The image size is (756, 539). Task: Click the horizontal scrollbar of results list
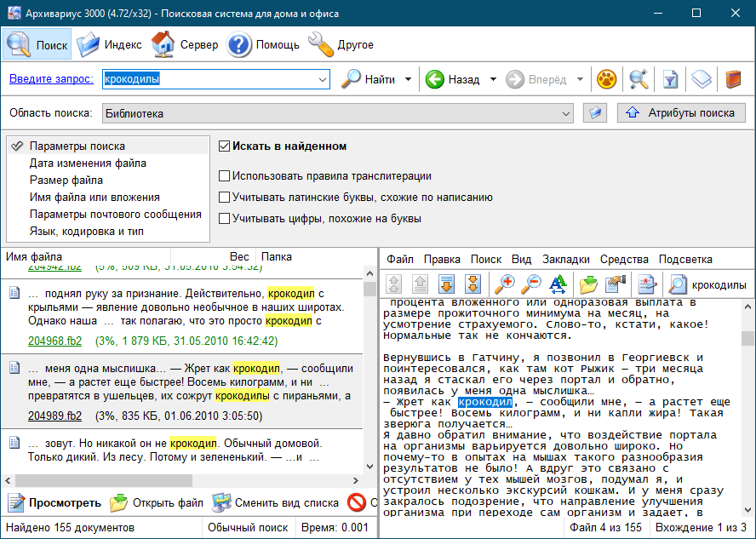(182, 480)
